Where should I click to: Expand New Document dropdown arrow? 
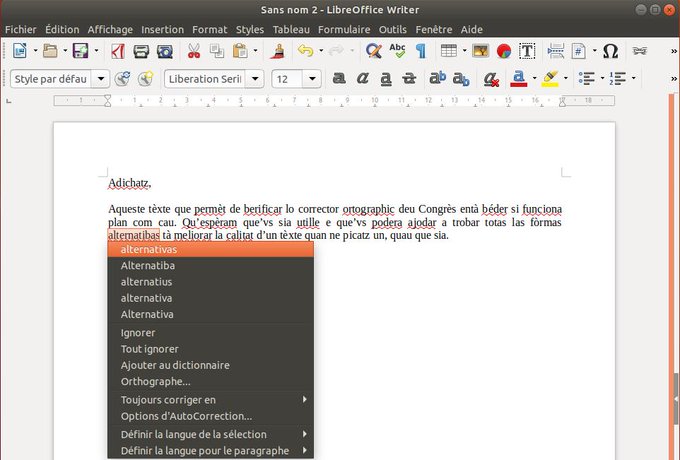36,51
